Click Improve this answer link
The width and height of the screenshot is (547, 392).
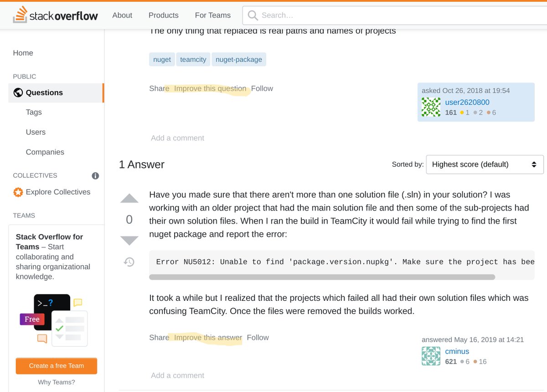point(208,337)
